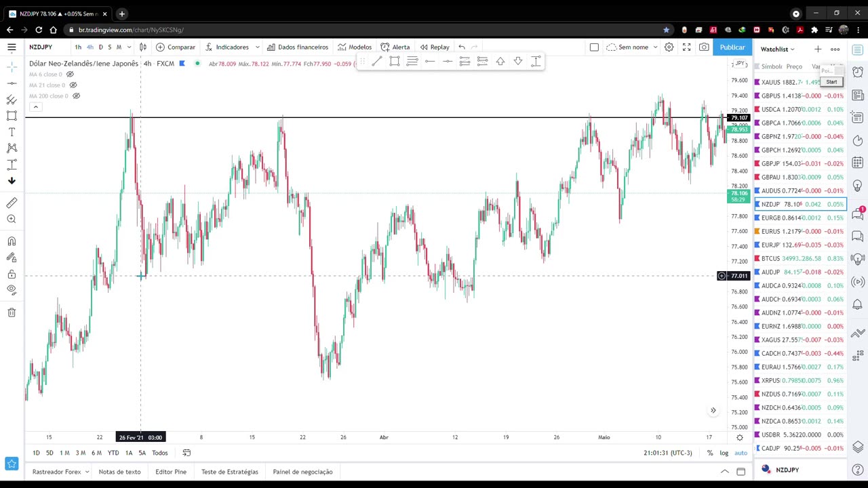Open Dados financeiros
Image resolution: width=868 pixels, height=488 pixels.
pyautogui.click(x=297, y=47)
